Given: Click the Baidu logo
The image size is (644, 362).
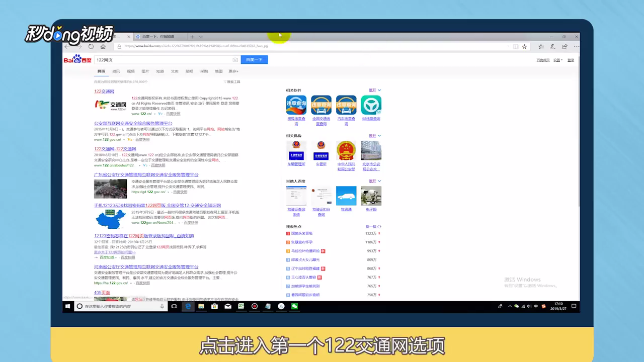Looking at the screenshot, I should pos(77,59).
